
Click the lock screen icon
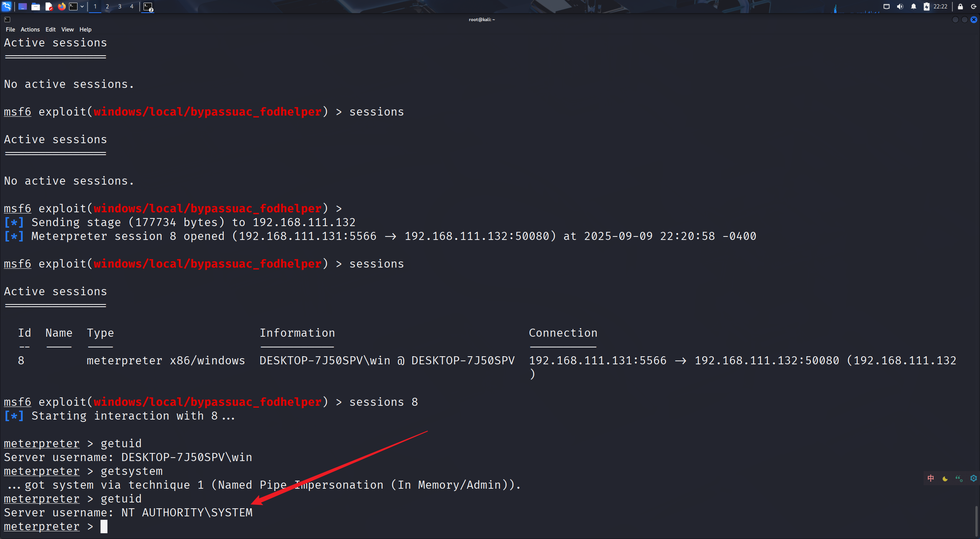click(960, 6)
